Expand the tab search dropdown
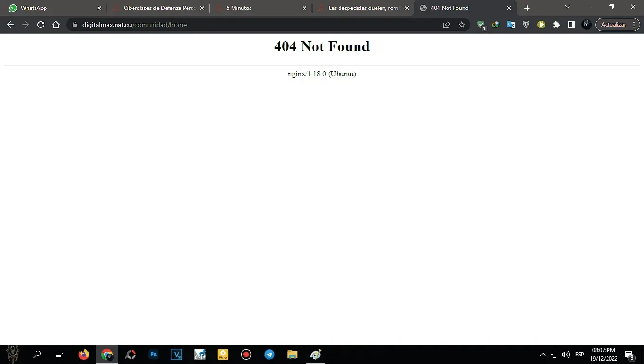This screenshot has width=644, height=364. point(568,7)
